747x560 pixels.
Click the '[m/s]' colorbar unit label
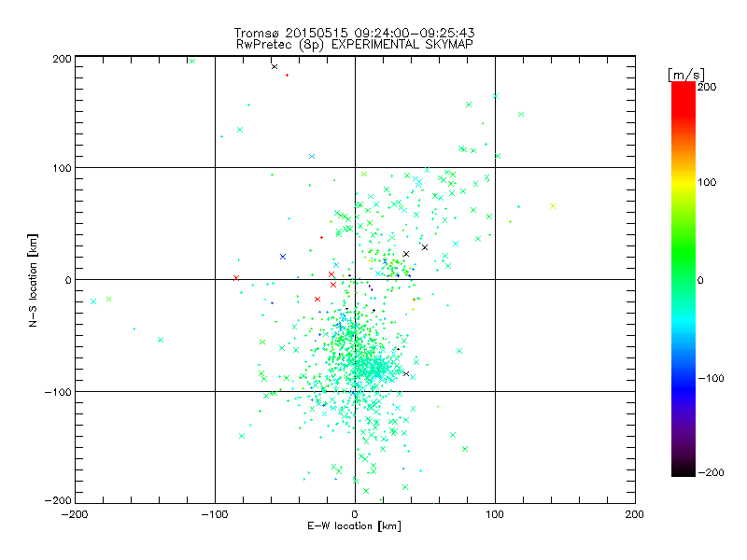686,75
